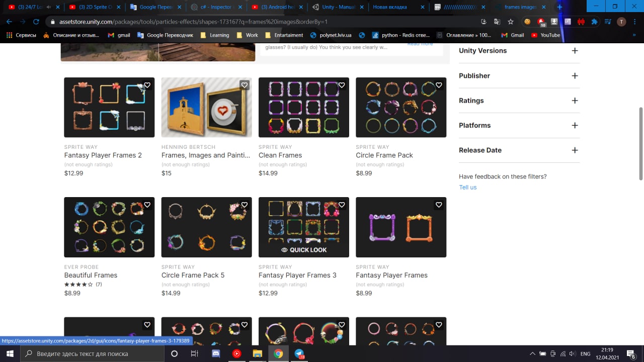Open the Entertaiment bookmarks folder
Screen dimensions: 644x362
284,35
